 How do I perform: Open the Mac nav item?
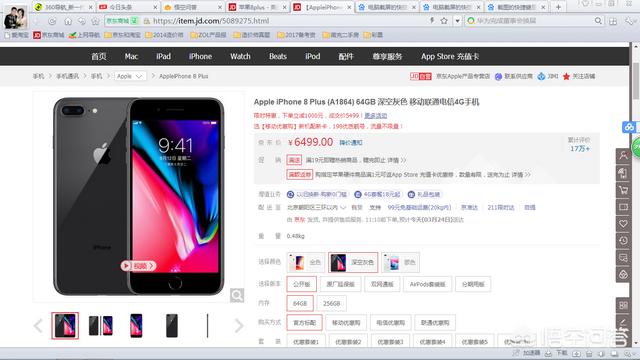tap(131, 56)
